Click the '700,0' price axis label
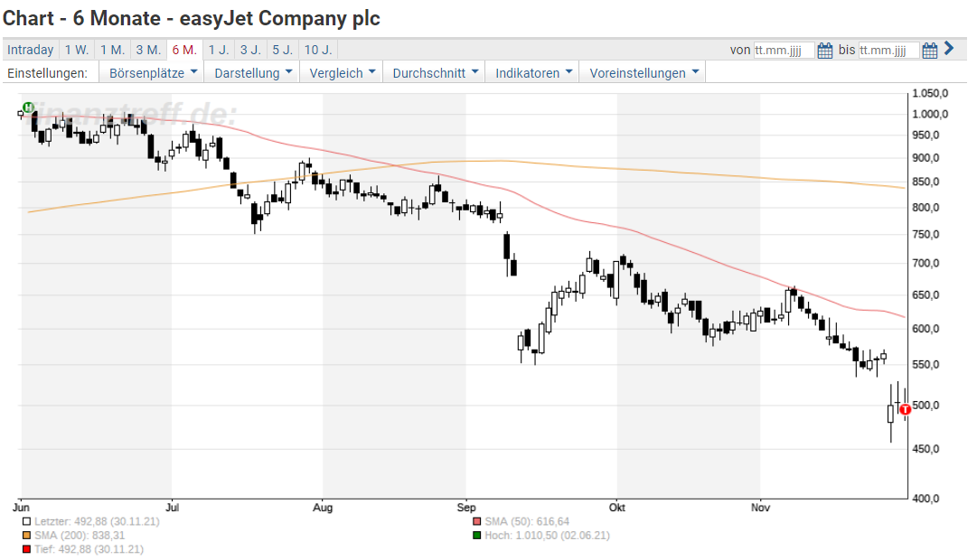Screen dimensions: 977x560 925,264
